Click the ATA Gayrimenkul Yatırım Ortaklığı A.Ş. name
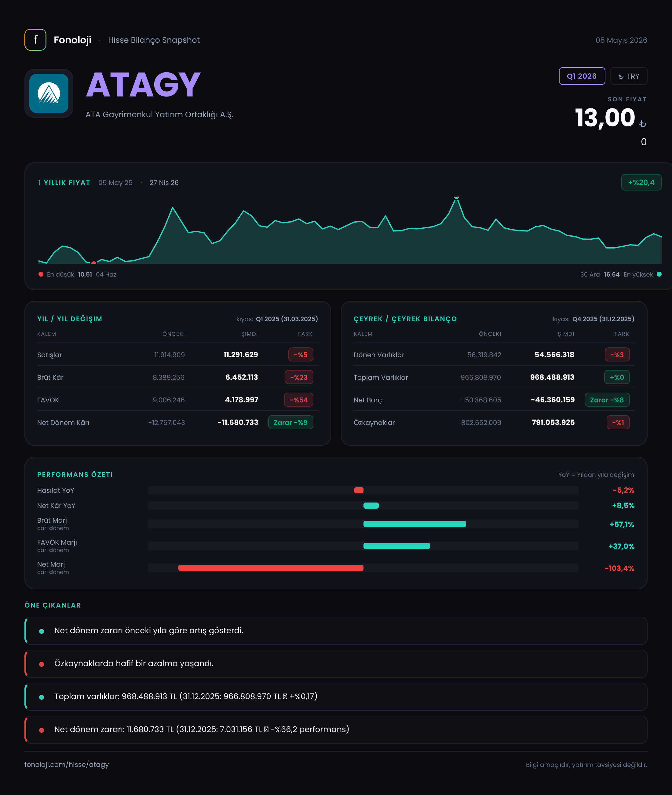672x795 pixels. (x=159, y=114)
